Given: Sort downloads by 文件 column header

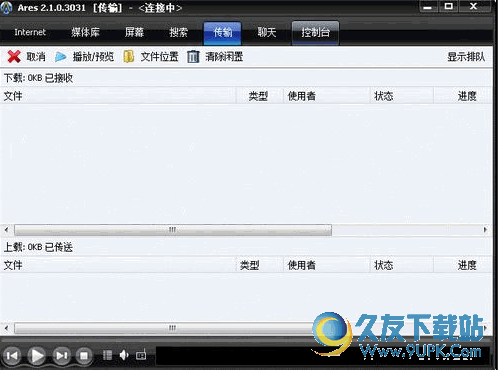Looking at the screenshot, I should coord(118,96).
